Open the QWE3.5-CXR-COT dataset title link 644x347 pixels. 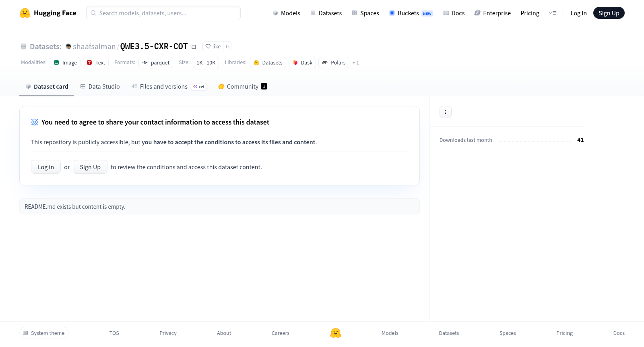coord(154,46)
